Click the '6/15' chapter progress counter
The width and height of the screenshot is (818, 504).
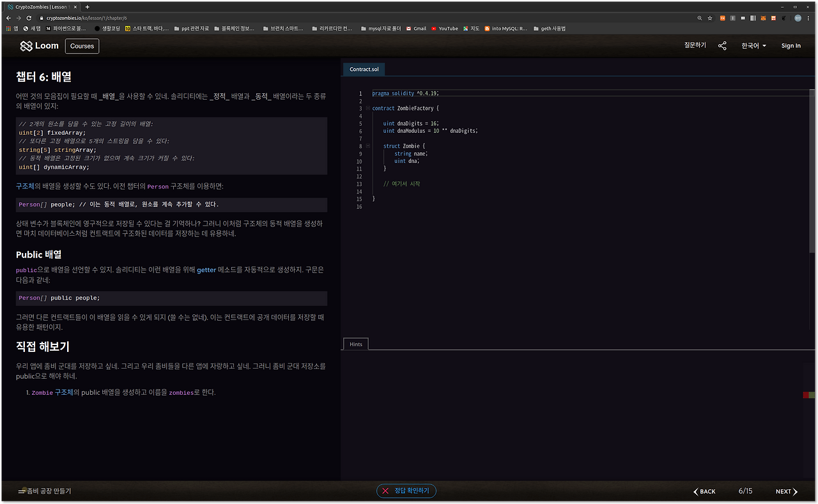745,491
